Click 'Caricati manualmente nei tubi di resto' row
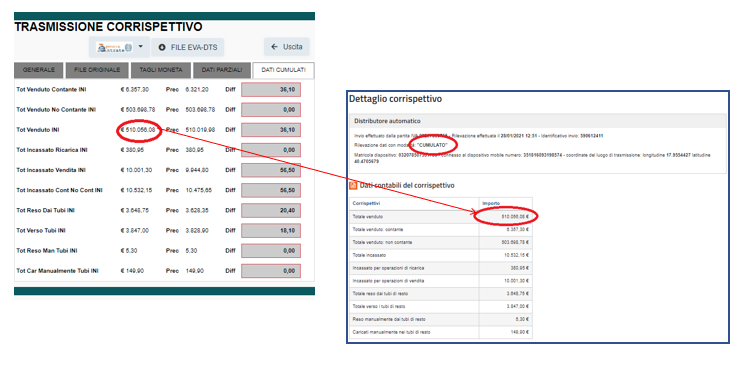739x376 pixels. pos(441,332)
